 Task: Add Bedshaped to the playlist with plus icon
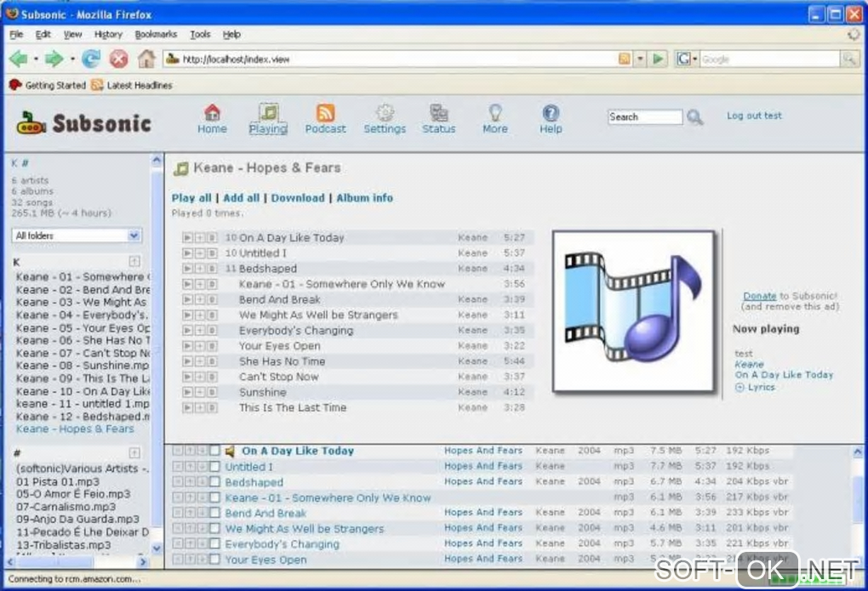click(200, 269)
